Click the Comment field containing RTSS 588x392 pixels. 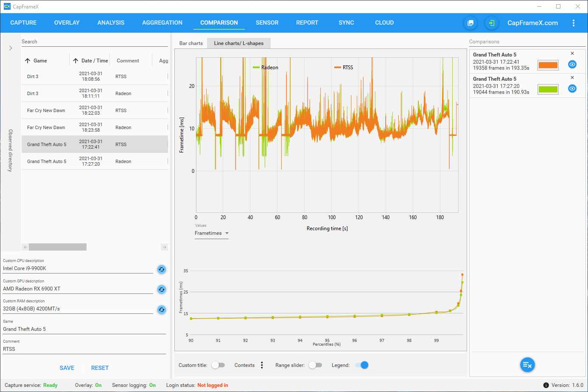[84, 349]
